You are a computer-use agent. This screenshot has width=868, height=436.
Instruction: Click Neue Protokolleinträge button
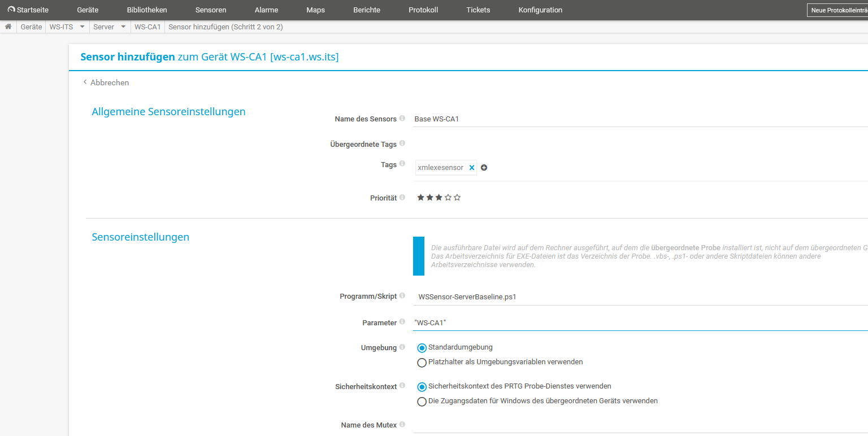837,10
